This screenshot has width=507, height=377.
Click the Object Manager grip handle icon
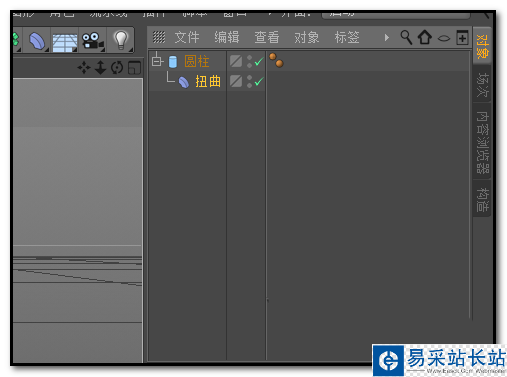click(x=159, y=37)
